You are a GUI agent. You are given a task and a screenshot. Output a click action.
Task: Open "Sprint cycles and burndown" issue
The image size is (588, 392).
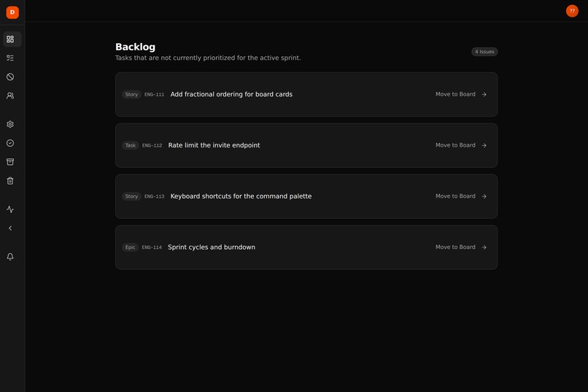[212, 247]
